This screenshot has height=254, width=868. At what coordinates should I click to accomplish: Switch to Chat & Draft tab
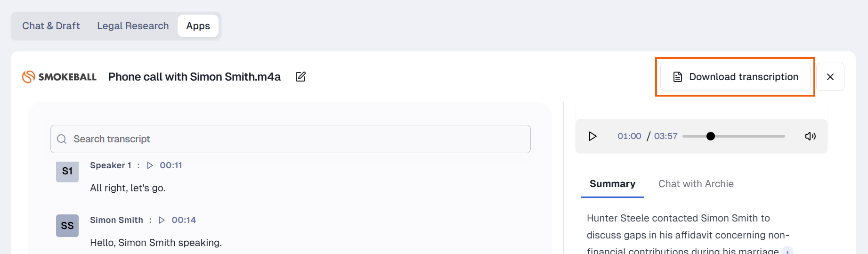[51, 26]
